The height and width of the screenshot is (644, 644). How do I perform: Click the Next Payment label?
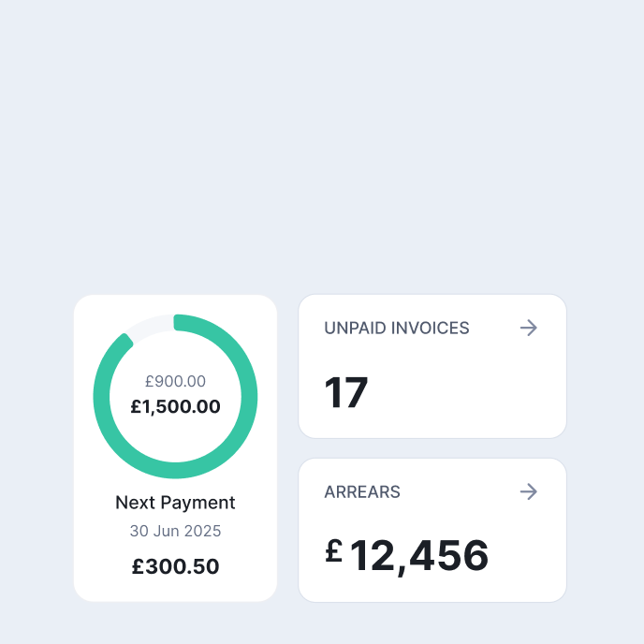pos(175,503)
